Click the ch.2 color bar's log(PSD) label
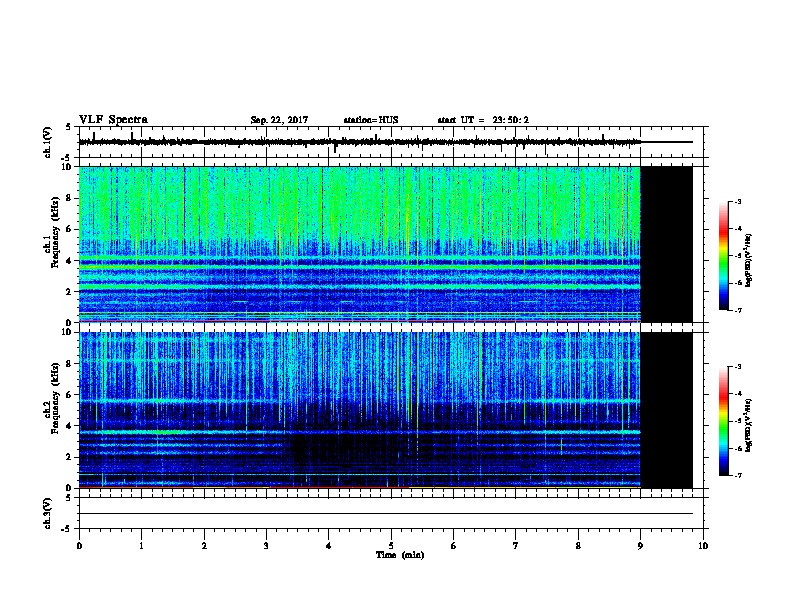 pos(749,425)
